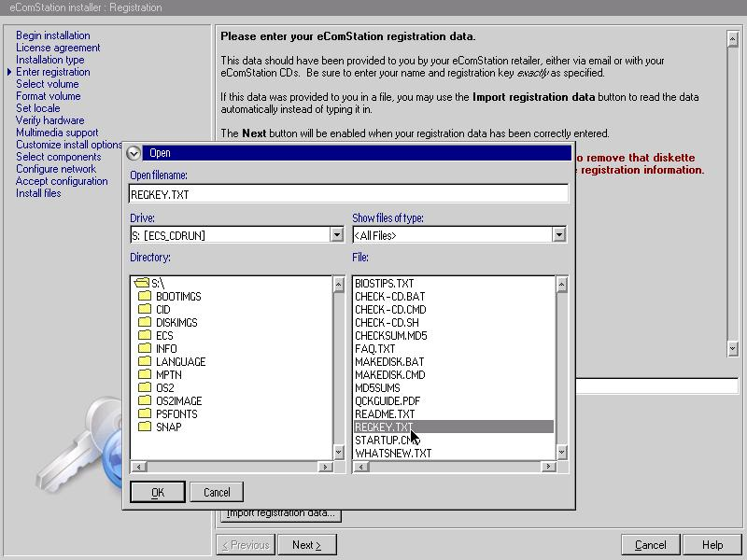Select QCKGUIDE.PDF file

pos(388,401)
